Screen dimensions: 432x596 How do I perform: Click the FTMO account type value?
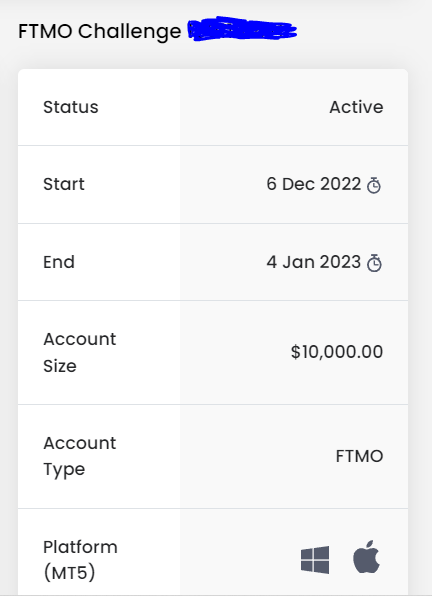click(x=359, y=456)
